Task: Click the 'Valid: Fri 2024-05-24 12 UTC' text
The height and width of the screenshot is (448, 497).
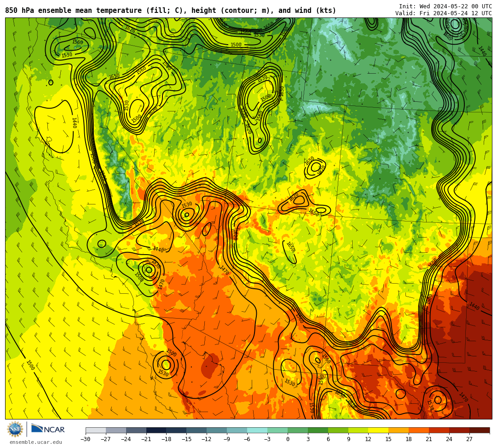Action: 444,13
